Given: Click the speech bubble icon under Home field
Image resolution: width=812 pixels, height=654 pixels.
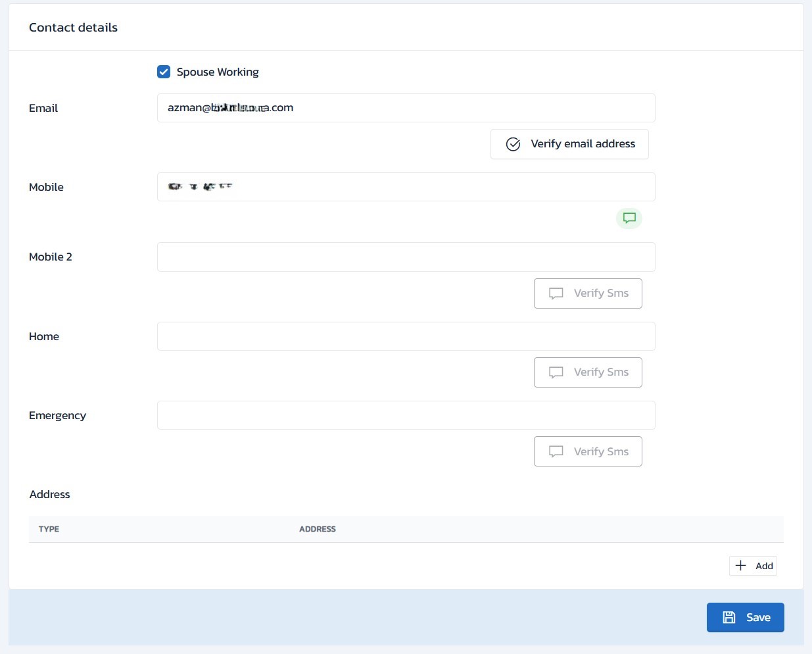Looking at the screenshot, I should click(556, 372).
